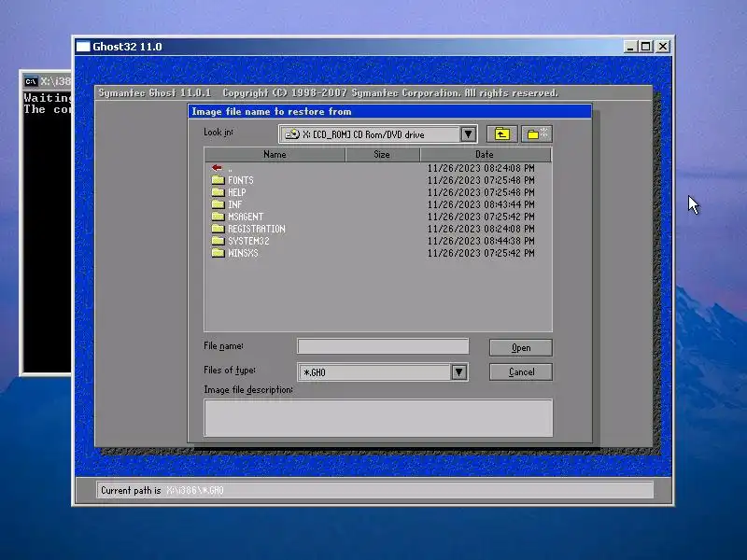Sort by the Date column header
The image size is (747, 560).
point(485,154)
